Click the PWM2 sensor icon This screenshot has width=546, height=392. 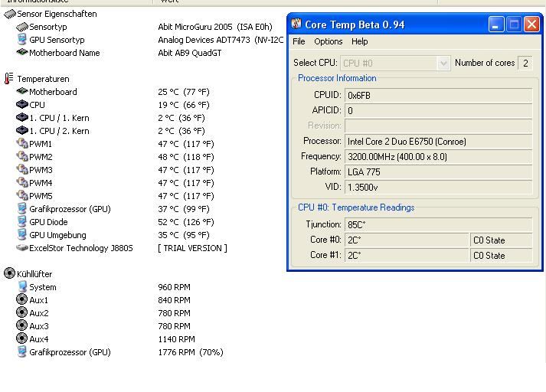[x=22, y=156]
